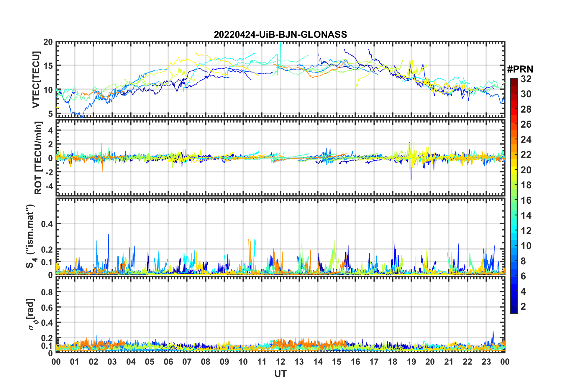Screen dimensions: 561x392
Task: Select the 13 tick on the UT axis
Action: click(299, 362)
